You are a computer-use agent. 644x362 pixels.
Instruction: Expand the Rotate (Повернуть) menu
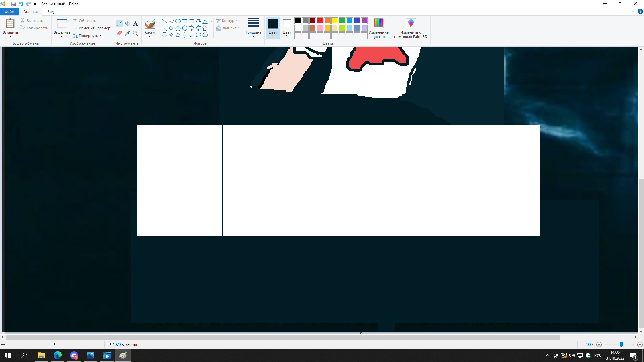[x=89, y=36]
